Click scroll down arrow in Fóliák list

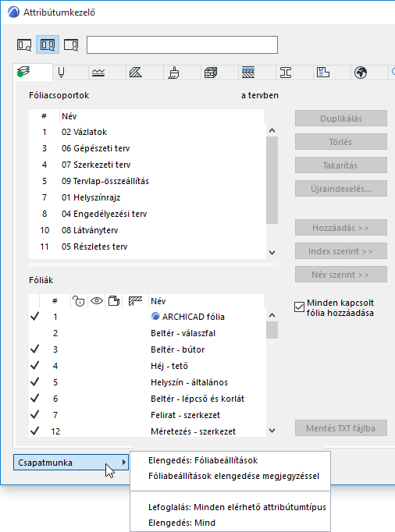pyautogui.click(x=272, y=431)
